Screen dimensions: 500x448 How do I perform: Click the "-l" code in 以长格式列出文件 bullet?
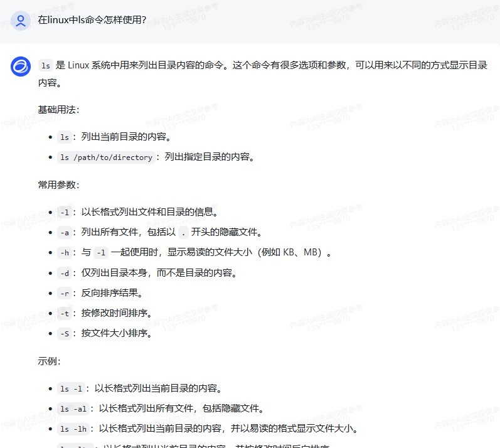[x=65, y=212]
